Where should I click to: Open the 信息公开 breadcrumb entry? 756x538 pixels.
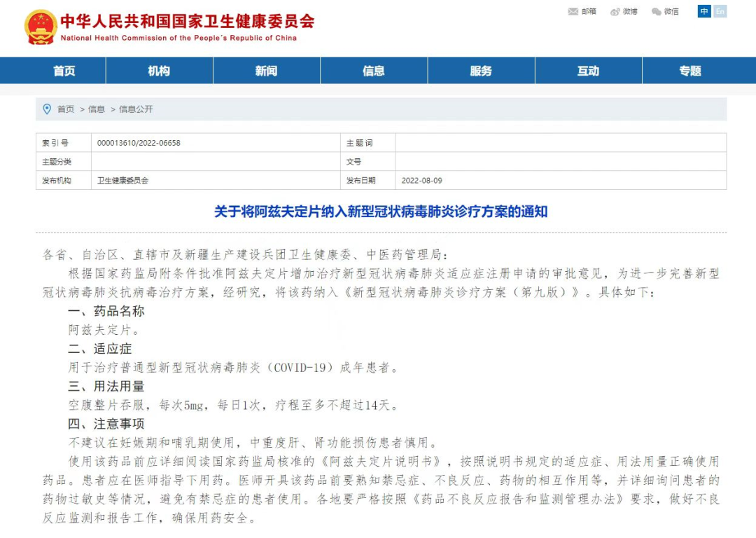(x=135, y=109)
